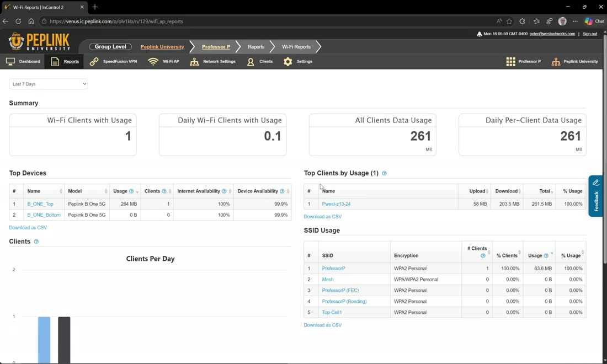This screenshot has height=364, width=607.
Task: Open the Reports page icon
Action: point(55,62)
